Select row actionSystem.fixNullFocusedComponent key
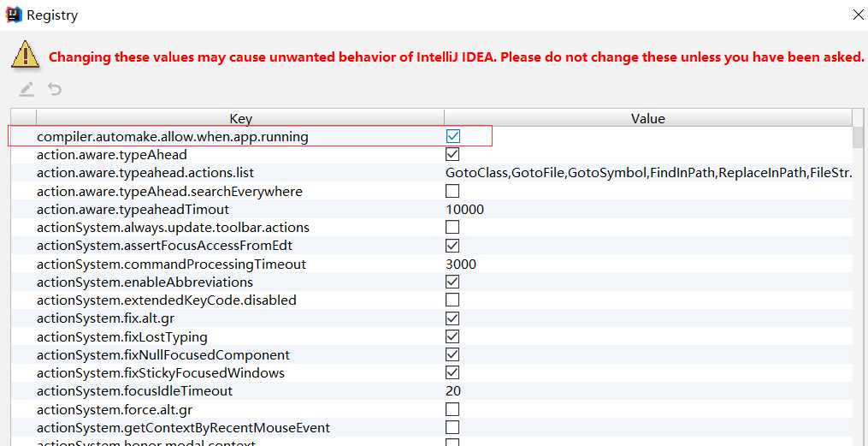 [163, 354]
